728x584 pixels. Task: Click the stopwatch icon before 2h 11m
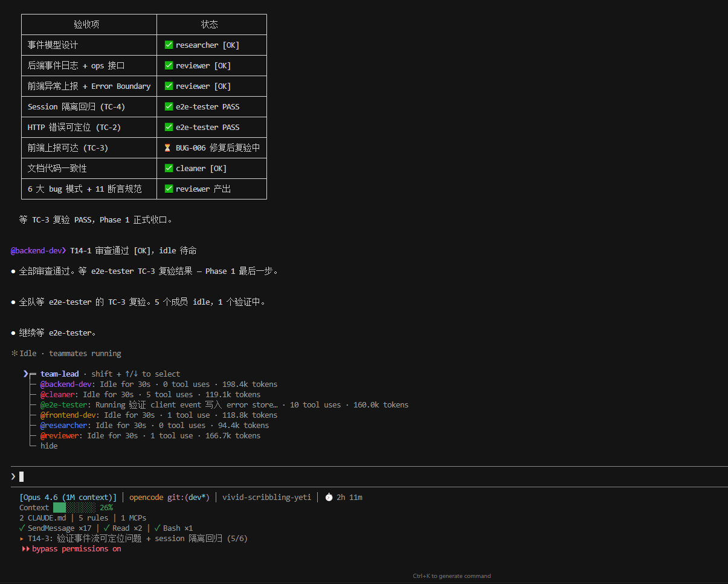coord(329,498)
